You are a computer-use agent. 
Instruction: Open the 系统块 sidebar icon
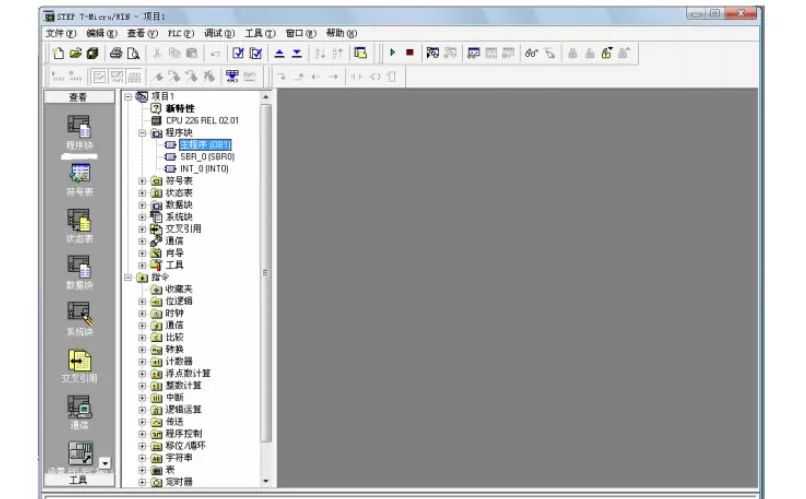pyautogui.click(x=76, y=316)
